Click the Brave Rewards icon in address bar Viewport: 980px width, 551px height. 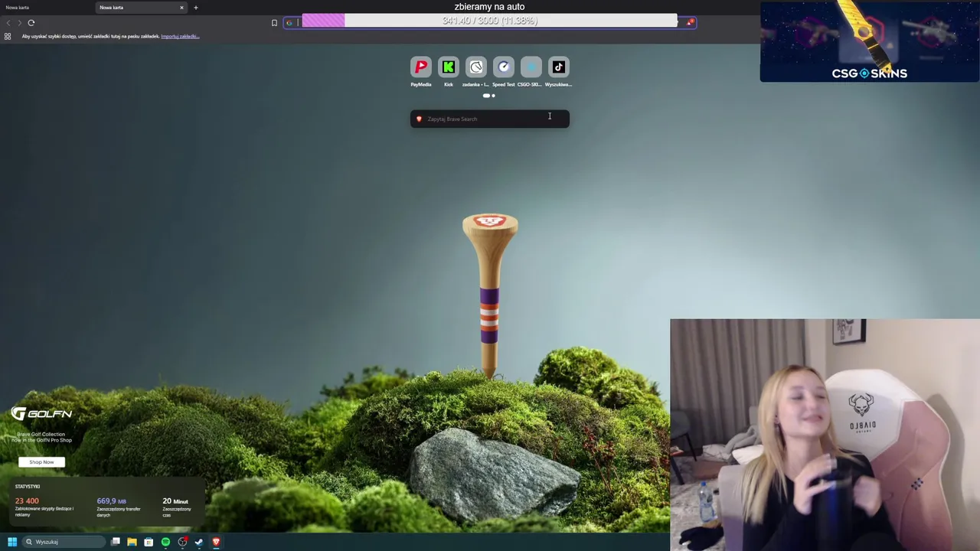(690, 22)
